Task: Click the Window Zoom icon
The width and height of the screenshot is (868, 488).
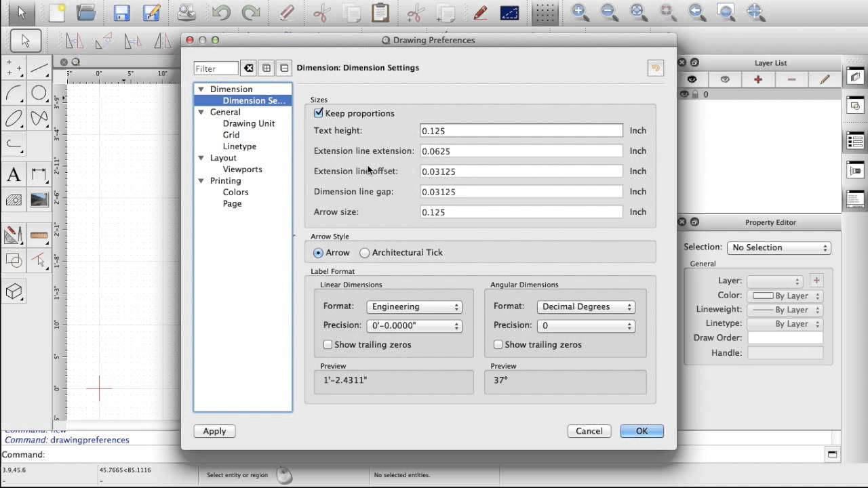Action: coord(726,12)
